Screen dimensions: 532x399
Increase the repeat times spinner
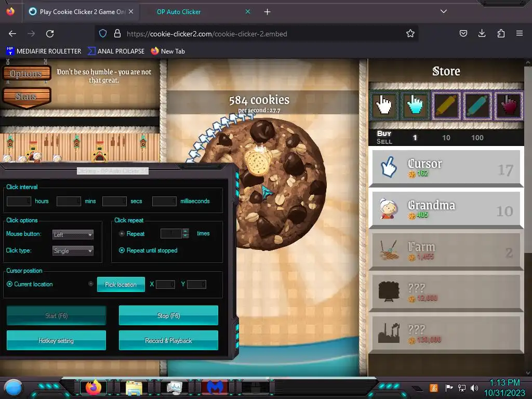click(185, 231)
